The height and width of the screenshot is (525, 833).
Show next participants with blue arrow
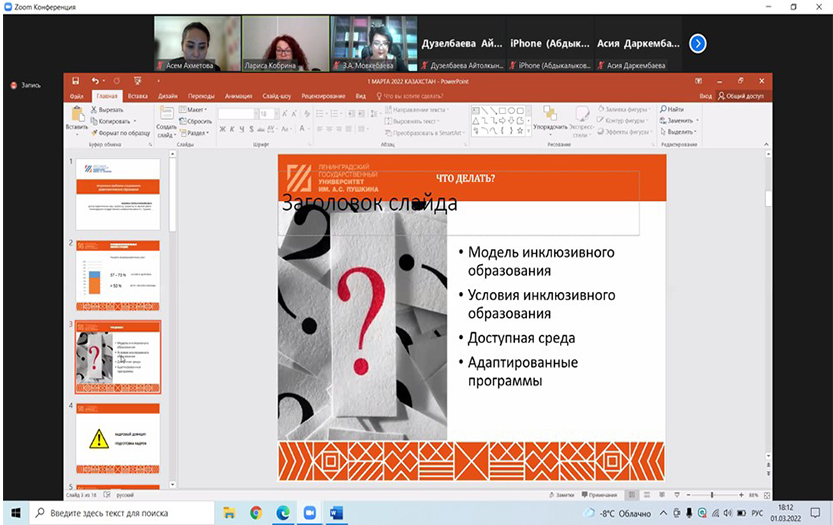[698, 43]
